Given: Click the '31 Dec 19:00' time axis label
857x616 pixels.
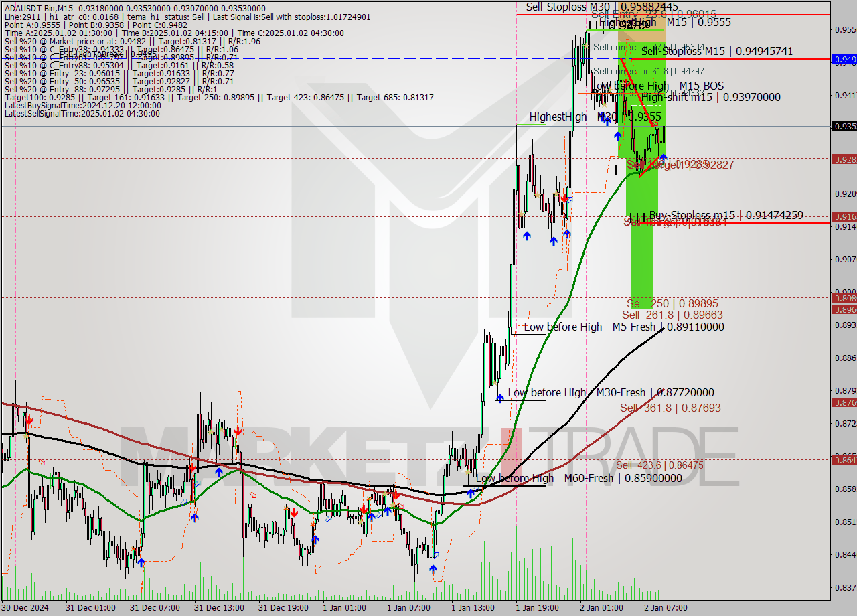Looking at the screenshot, I should click(x=283, y=608).
